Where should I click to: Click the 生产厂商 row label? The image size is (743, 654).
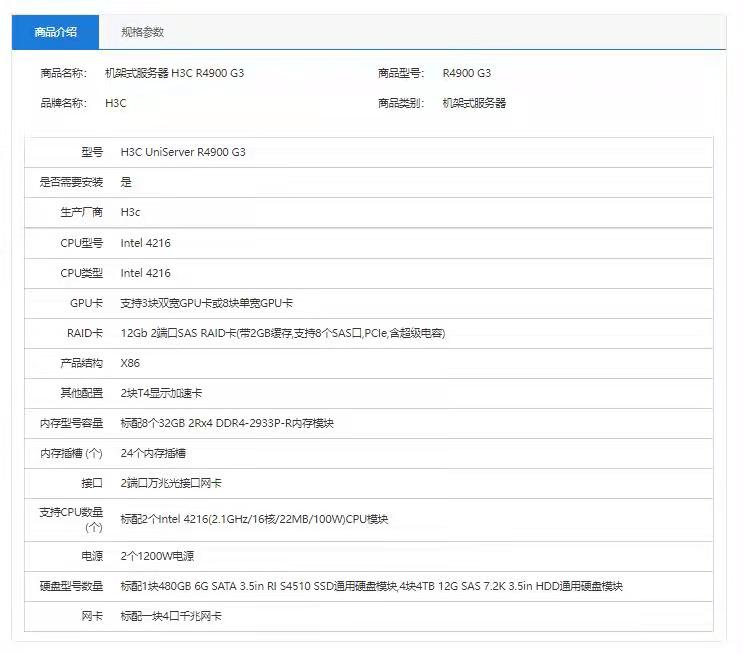tap(82, 212)
